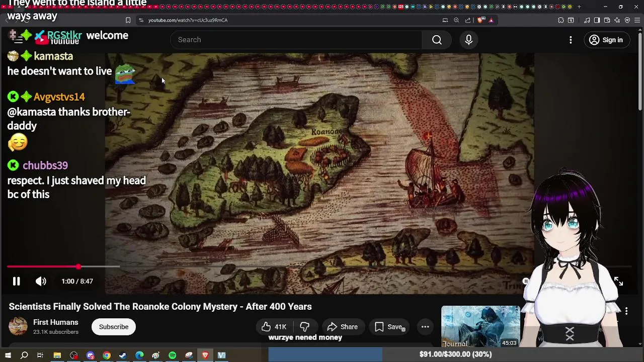Viewport: 644px width, 362px height.
Task: Open Google Chrome from the taskbar
Action: [x=107, y=355]
